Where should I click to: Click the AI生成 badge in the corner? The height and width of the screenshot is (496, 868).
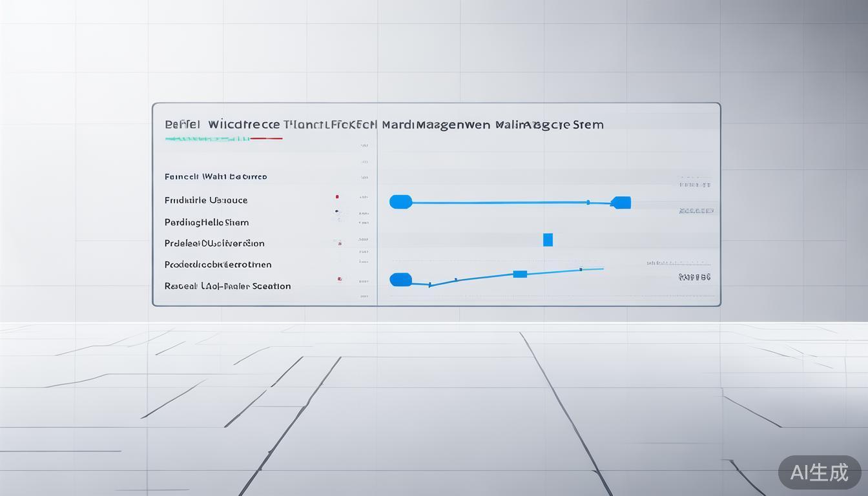[x=819, y=472]
